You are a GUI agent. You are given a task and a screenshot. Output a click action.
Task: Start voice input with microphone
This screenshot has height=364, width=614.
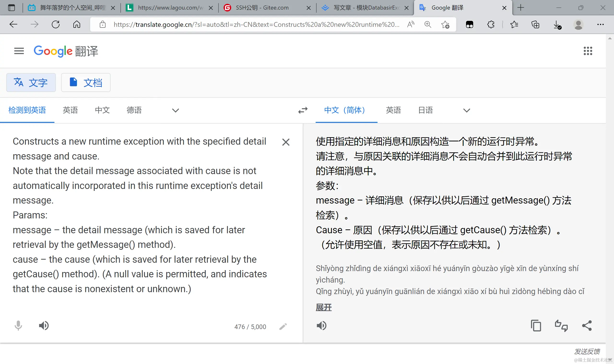pyautogui.click(x=18, y=326)
